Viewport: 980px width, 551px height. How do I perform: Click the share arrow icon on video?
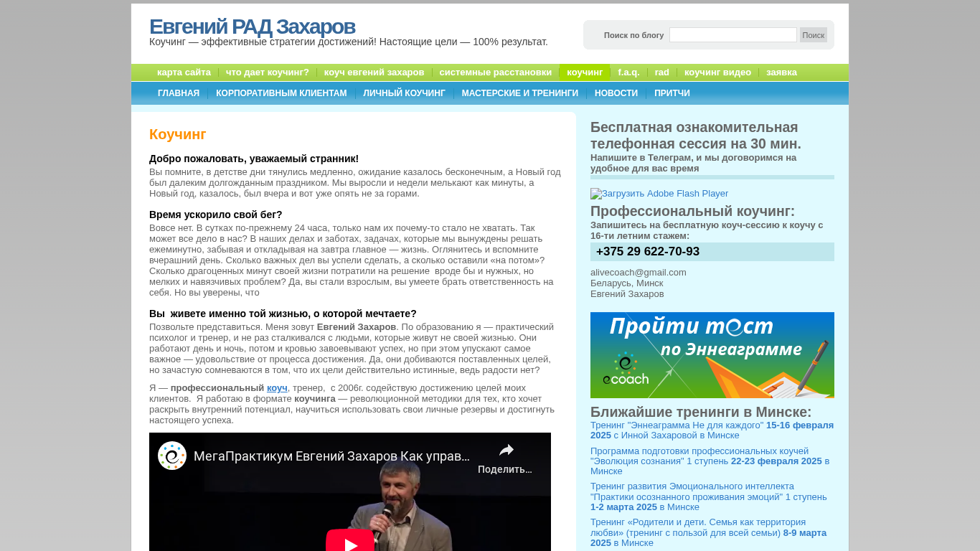(x=507, y=450)
